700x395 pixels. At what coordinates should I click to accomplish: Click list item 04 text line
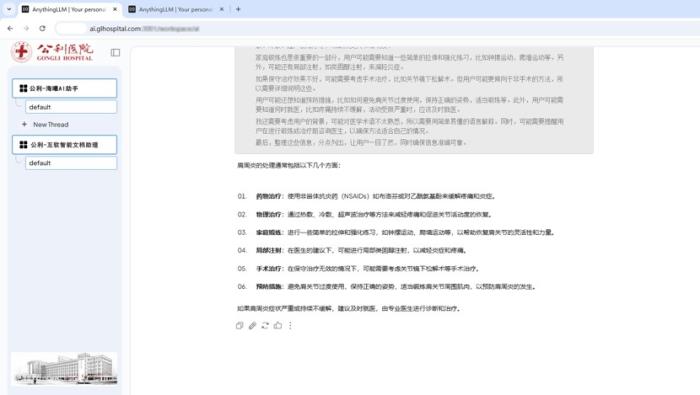click(352, 250)
